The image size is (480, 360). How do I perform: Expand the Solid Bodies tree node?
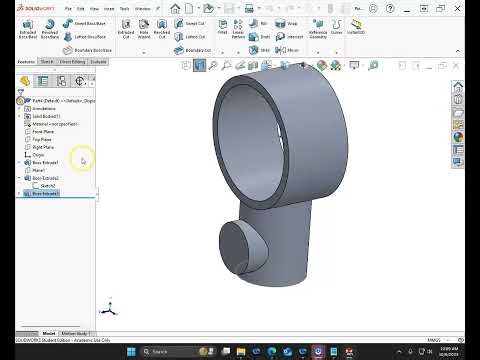19,116
